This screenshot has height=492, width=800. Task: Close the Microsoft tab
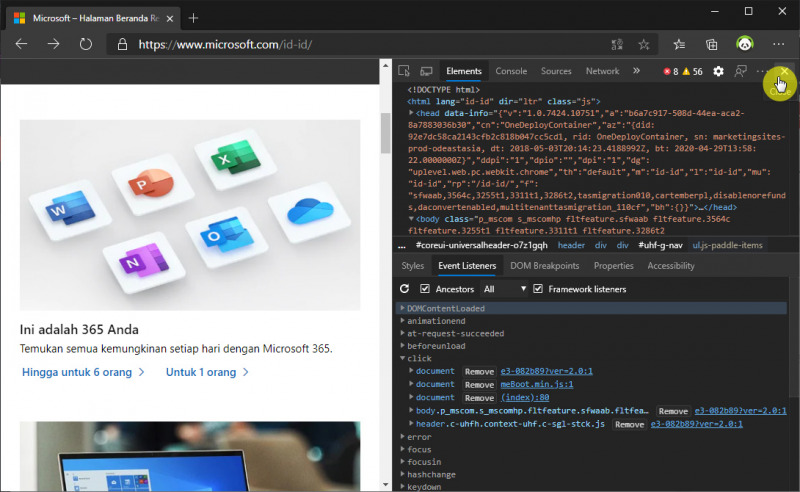pyautogui.click(x=170, y=18)
